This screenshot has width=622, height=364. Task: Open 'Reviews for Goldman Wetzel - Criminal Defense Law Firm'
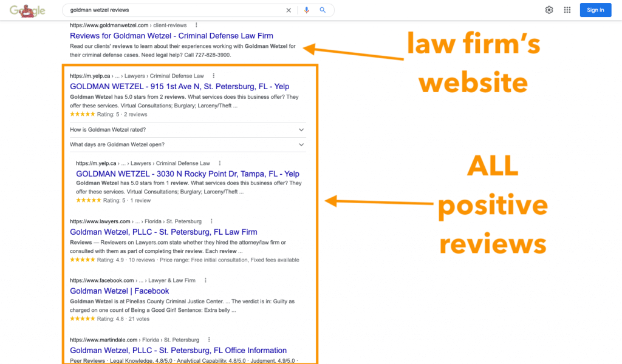click(x=171, y=36)
